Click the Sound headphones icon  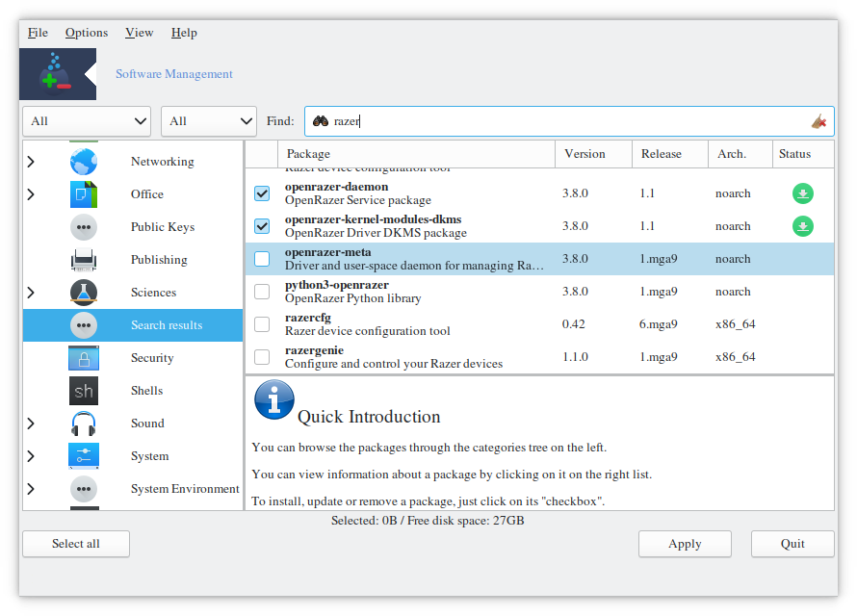point(84,423)
